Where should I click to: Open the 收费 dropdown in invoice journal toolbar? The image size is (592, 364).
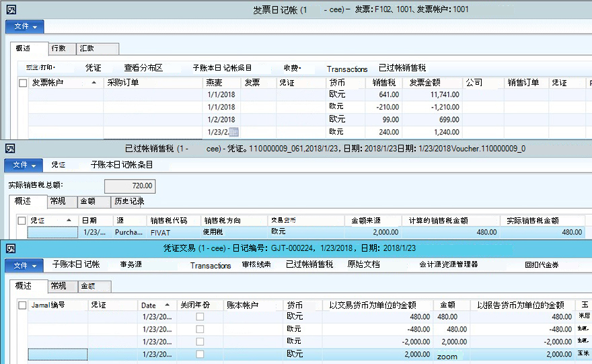(292, 68)
